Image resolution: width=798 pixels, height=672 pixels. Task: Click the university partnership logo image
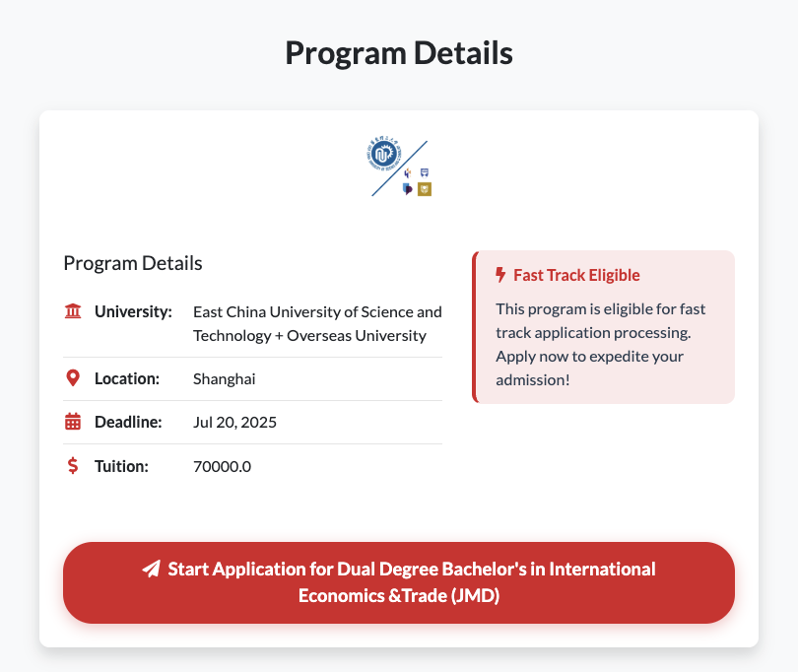click(x=399, y=168)
